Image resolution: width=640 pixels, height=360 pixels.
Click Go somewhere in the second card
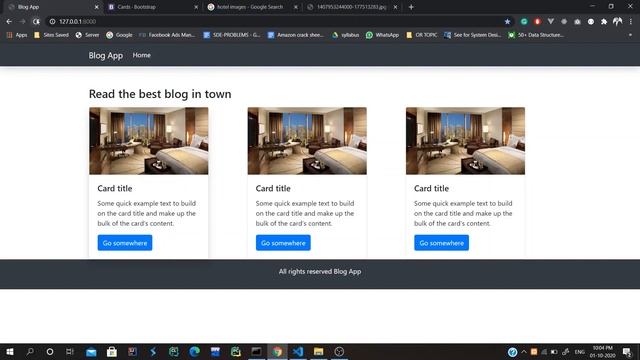point(283,243)
